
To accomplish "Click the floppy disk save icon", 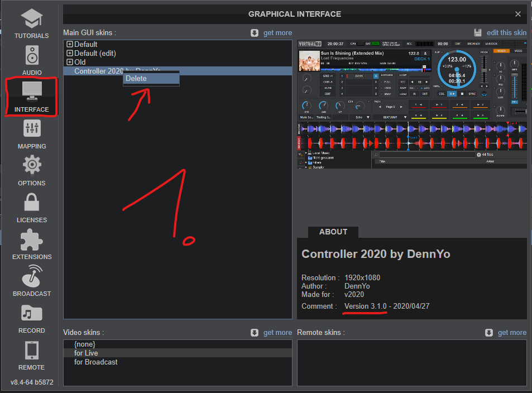I will click(478, 33).
